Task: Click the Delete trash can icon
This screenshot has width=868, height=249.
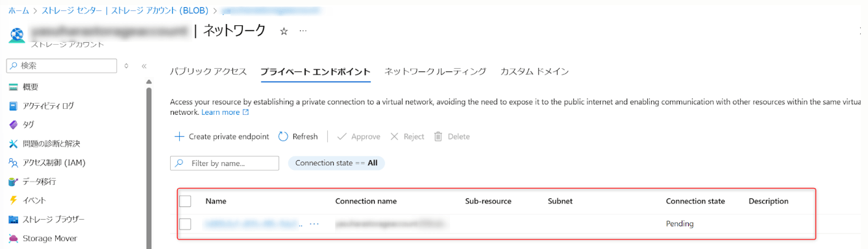Action: click(438, 136)
